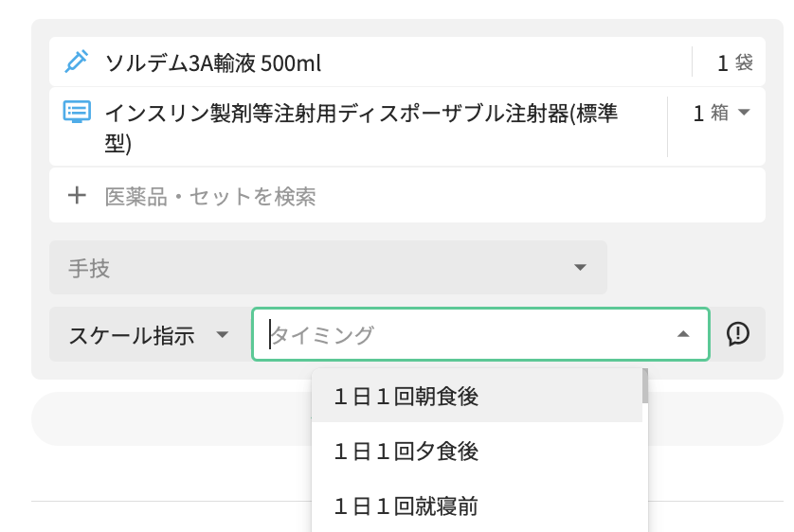
Task: Click the 1 箱 quantity value
Action: (x=699, y=114)
